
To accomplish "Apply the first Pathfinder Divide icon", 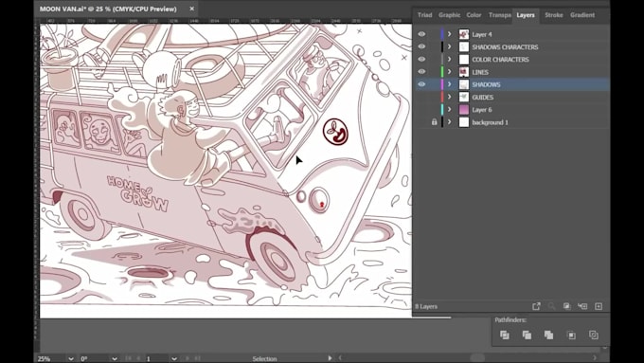I will [505, 336].
